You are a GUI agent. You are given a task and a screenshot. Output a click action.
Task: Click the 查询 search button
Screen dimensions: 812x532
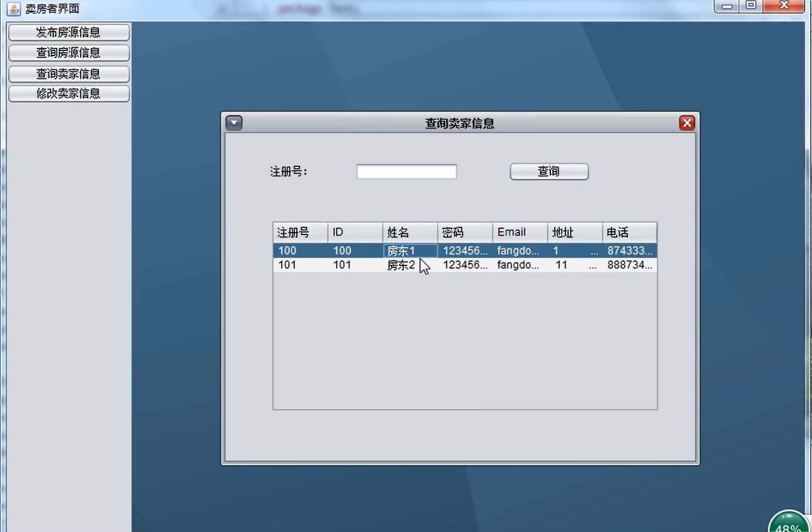(x=549, y=171)
